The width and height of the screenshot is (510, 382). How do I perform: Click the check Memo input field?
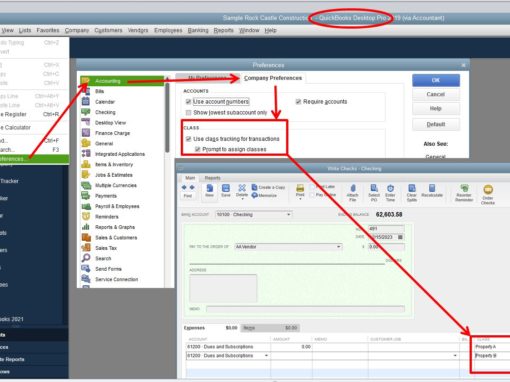305,309
